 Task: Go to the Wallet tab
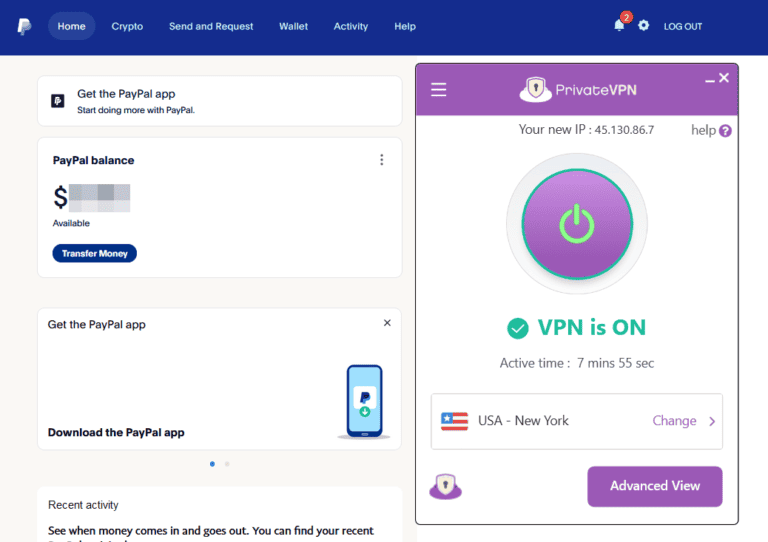tap(293, 26)
